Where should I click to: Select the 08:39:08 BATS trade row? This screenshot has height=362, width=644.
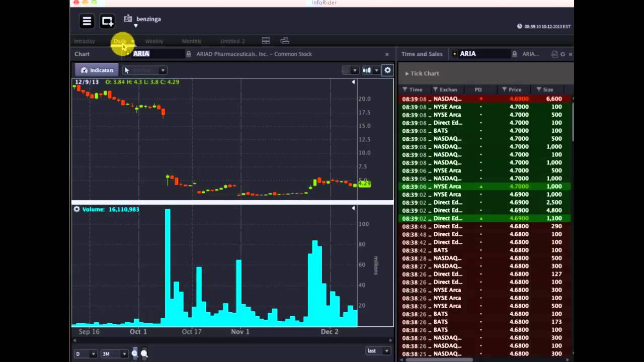[485, 131]
